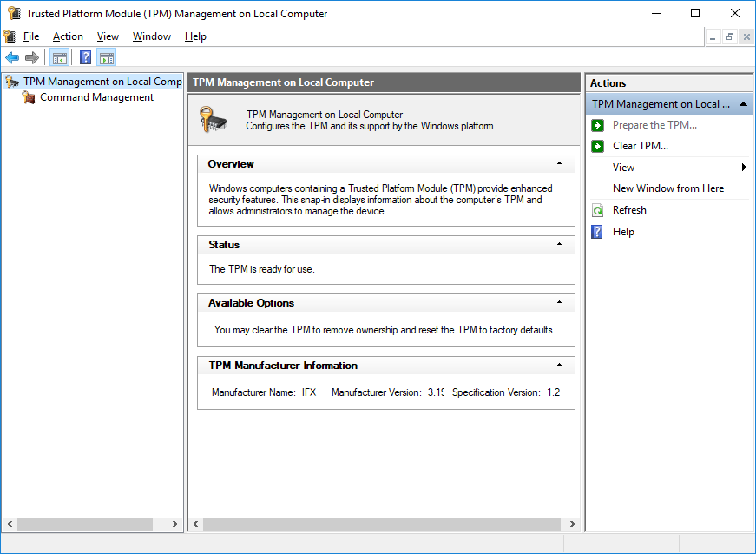Image resolution: width=756 pixels, height=554 pixels.
Task: Open the Action menu
Action: 68,36
